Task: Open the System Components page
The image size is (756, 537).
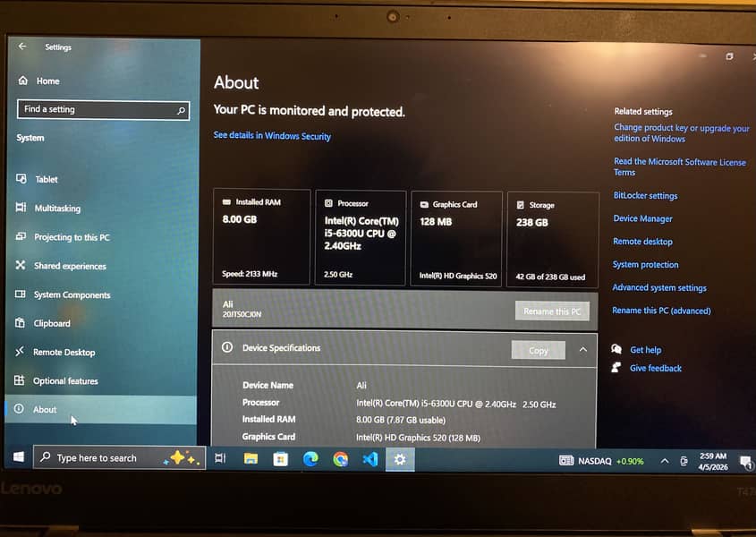Action: (x=72, y=294)
